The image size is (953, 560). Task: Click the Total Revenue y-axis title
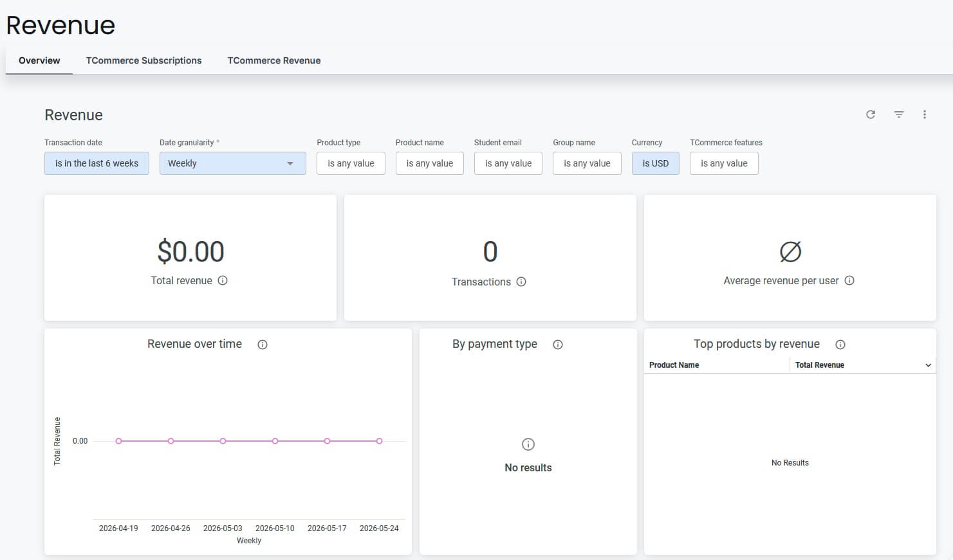click(57, 441)
